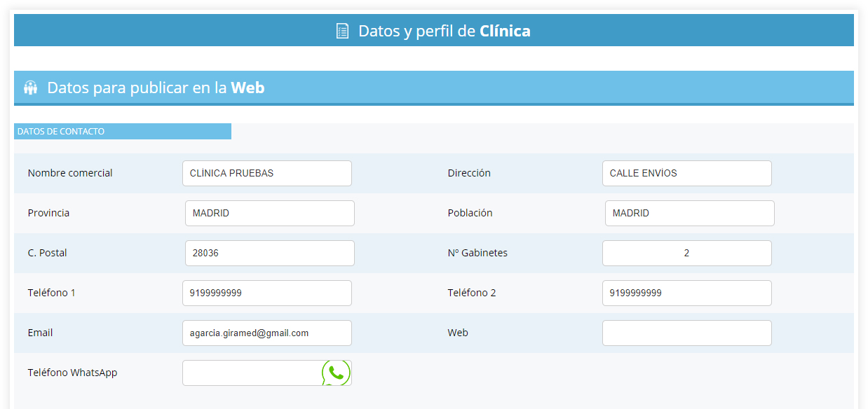Click the Datos para publicar en la Web header
868x409 pixels.
point(156,88)
